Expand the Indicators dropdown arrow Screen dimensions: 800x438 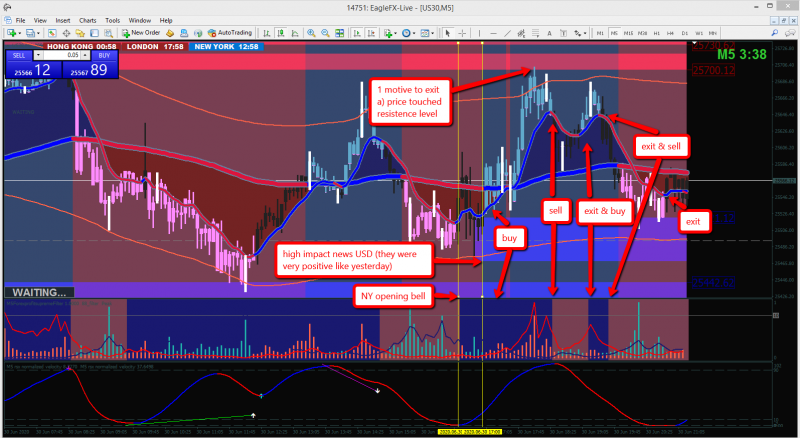click(x=396, y=34)
